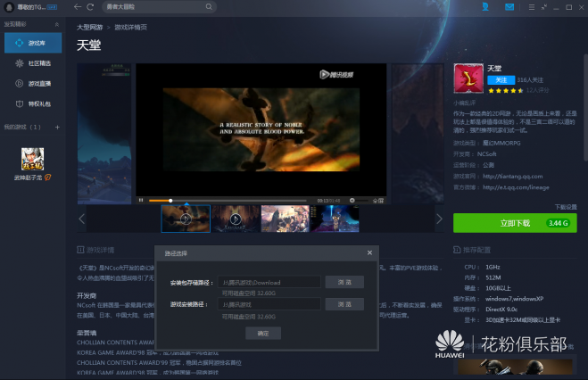
Task: Click the blue 关注 follow button
Action: click(501, 79)
